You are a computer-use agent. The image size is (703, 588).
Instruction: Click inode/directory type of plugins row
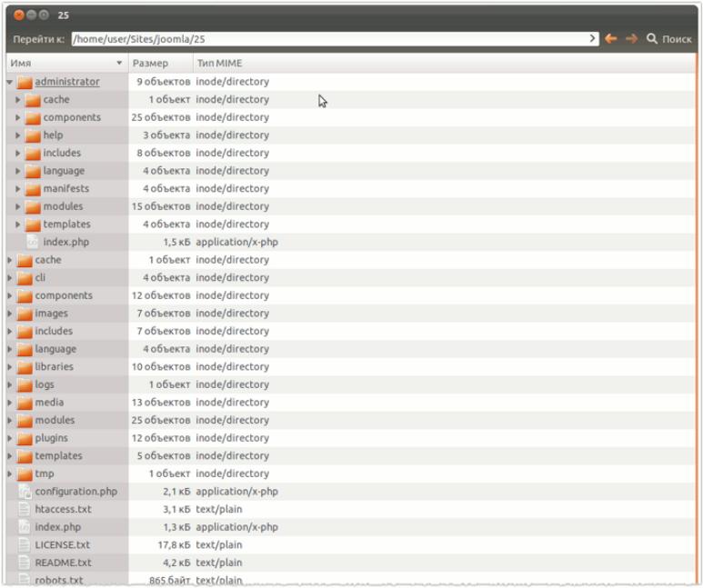coord(232,438)
